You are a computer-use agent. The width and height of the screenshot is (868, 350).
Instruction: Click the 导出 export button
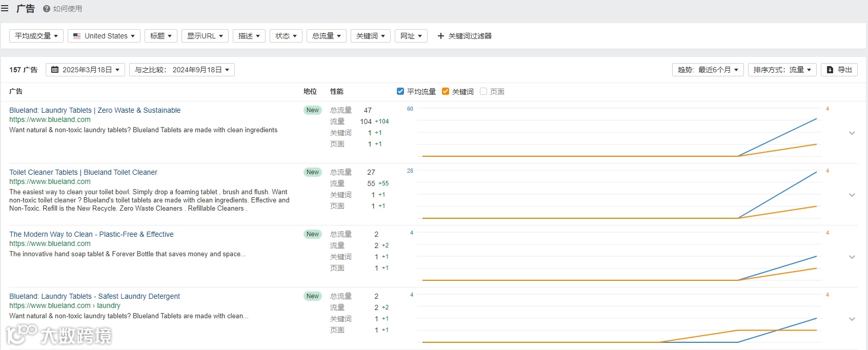[839, 70]
